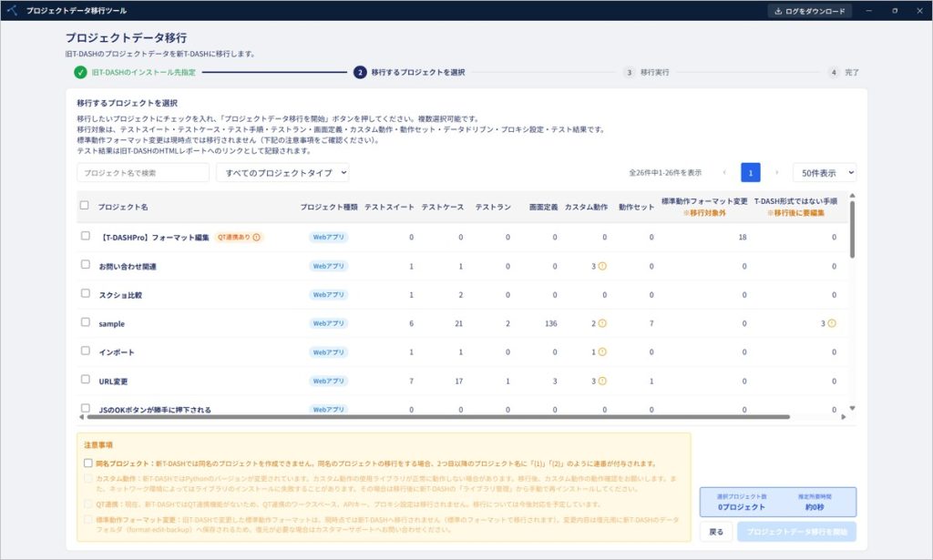
Task: Click the horizontal table scrollbar
Action: [x=438, y=417]
